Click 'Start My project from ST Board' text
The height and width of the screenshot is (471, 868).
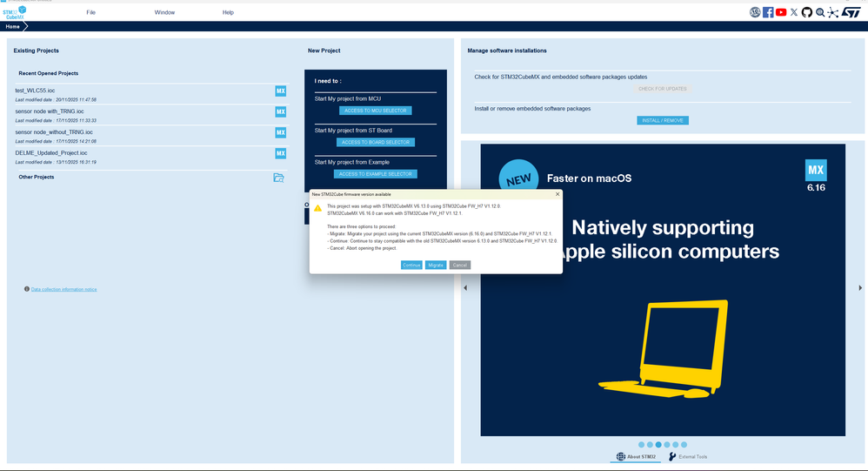coord(353,131)
